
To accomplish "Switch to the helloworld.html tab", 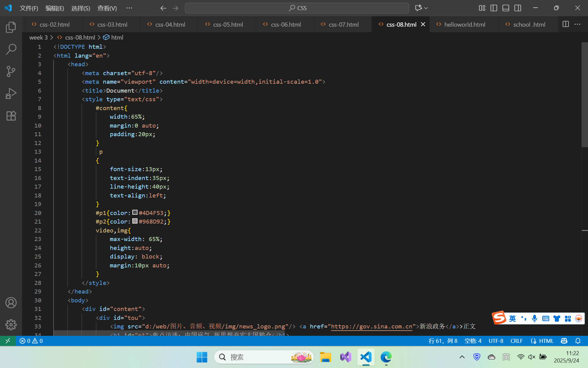I will tap(464, 24).
